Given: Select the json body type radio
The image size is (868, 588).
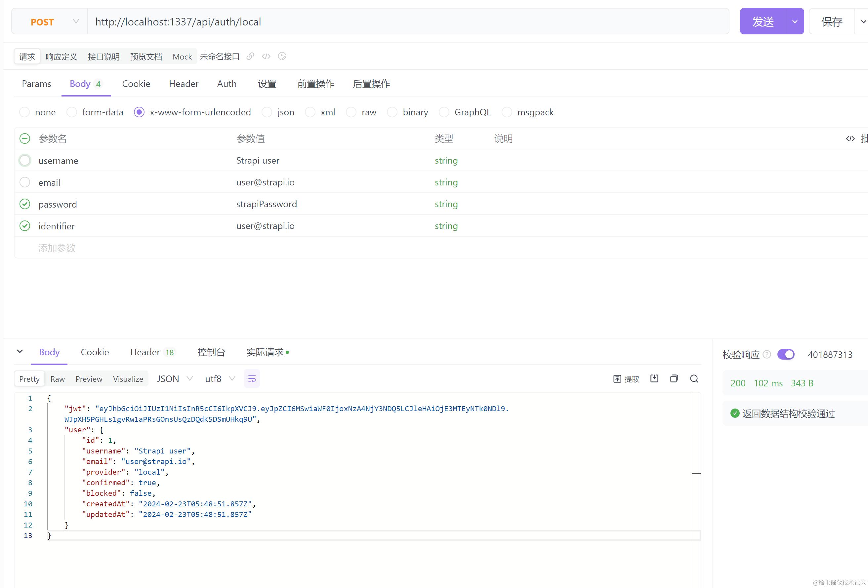Looking at the screenshot, I should [267, 112].
